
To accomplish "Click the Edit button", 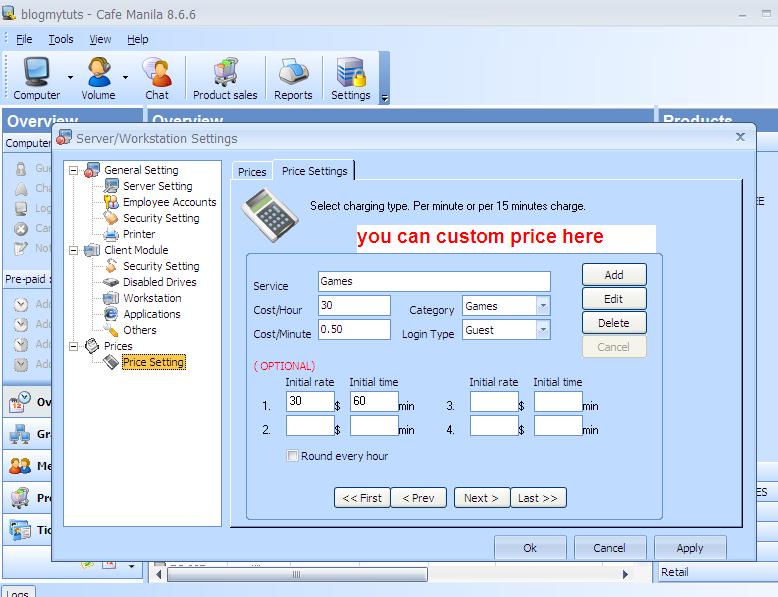I will [614, 299].
